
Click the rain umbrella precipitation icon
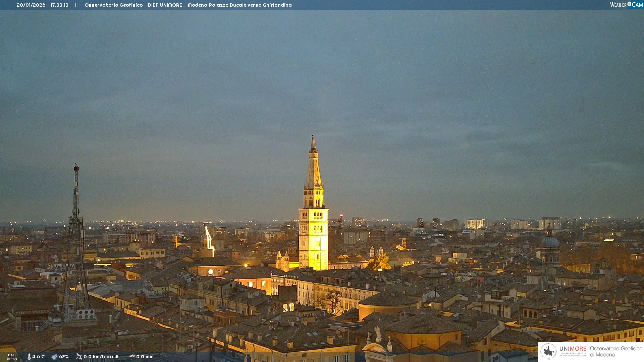(x=132, y=357)
